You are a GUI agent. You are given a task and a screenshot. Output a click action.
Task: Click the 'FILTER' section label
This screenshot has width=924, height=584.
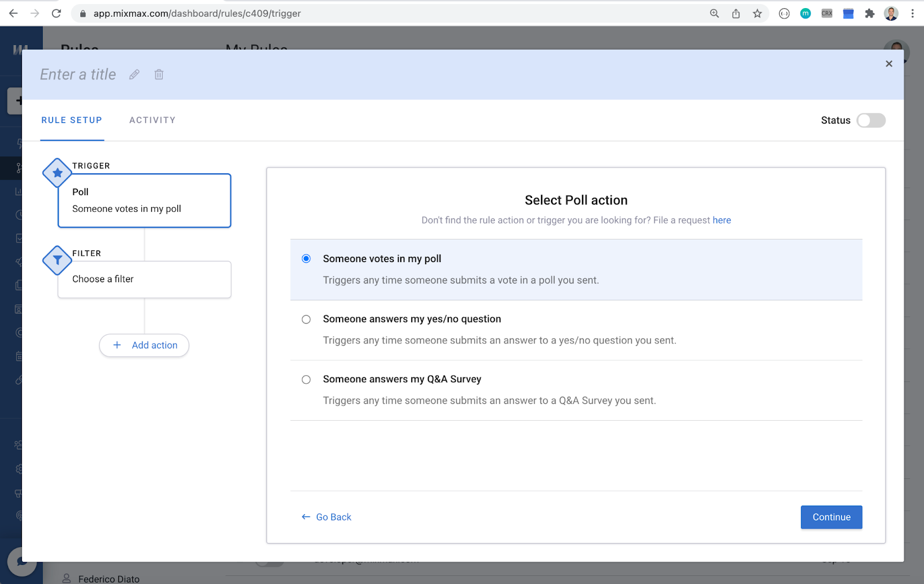pyautogui.click(x=87, y=253)
